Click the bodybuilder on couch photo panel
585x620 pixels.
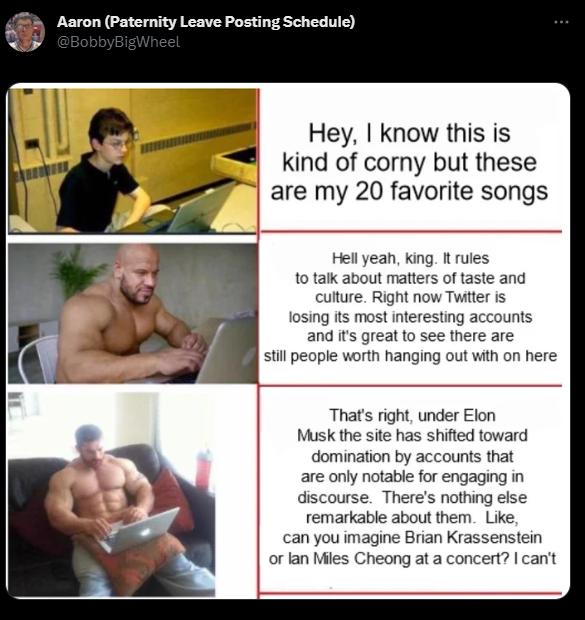[112, 494]
